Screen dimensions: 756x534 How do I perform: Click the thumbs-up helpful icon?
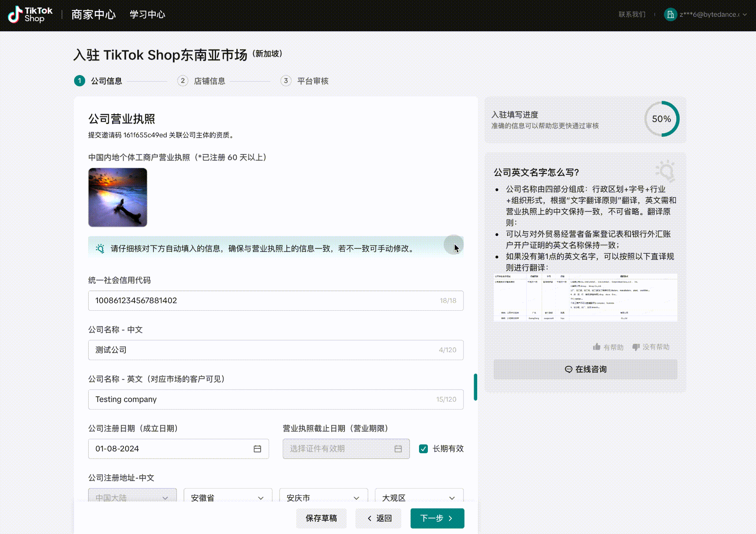pyautogui.click(x=597, y=347)
